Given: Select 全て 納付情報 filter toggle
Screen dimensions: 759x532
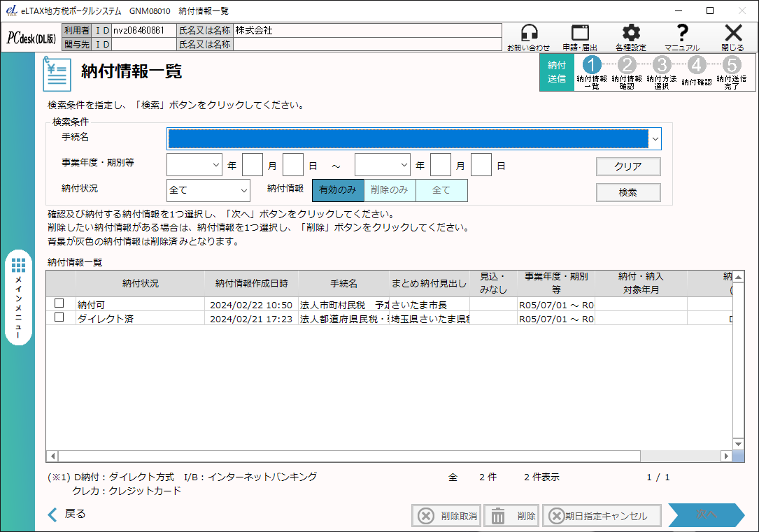Looking at the screenshot, I should (441, 190).
